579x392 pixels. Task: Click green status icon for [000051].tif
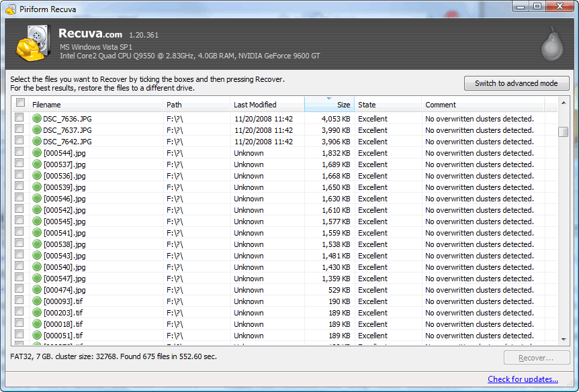36,336
